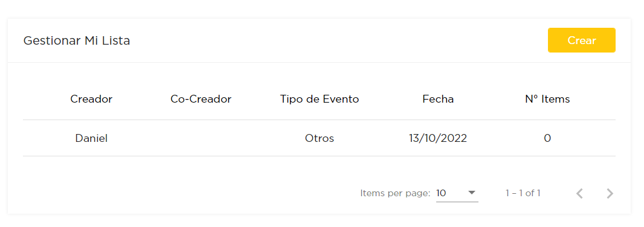Click the Items per page label
644x227 pixels.
tap(395, 193)
